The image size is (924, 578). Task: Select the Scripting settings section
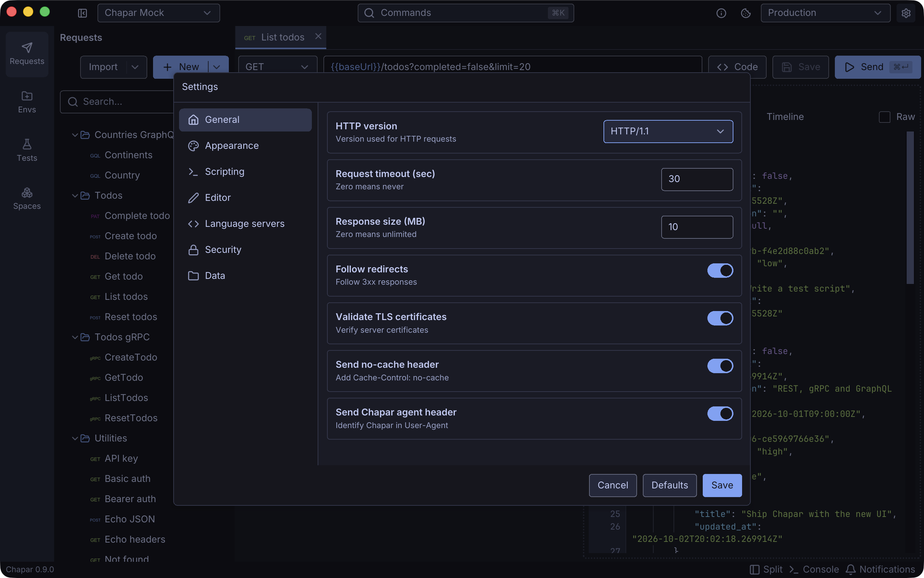point(245,172)
